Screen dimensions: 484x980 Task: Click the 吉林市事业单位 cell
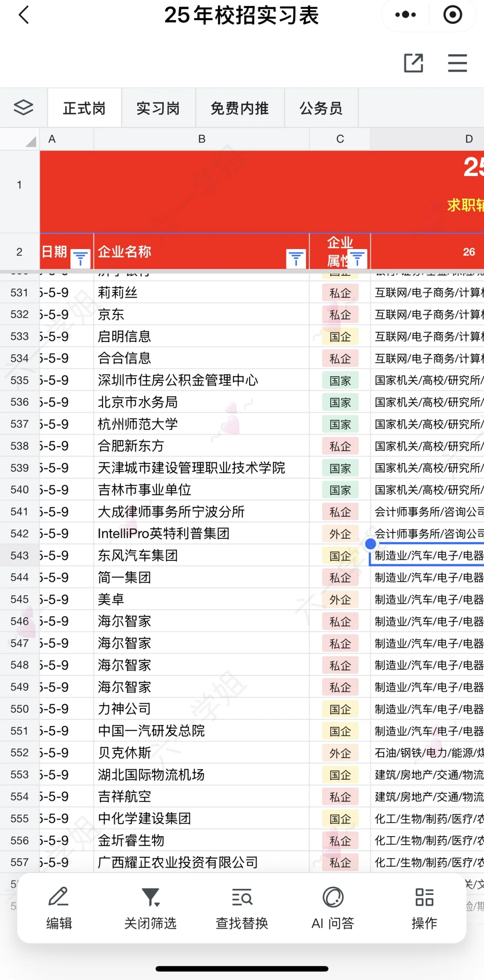click(202, 490)
